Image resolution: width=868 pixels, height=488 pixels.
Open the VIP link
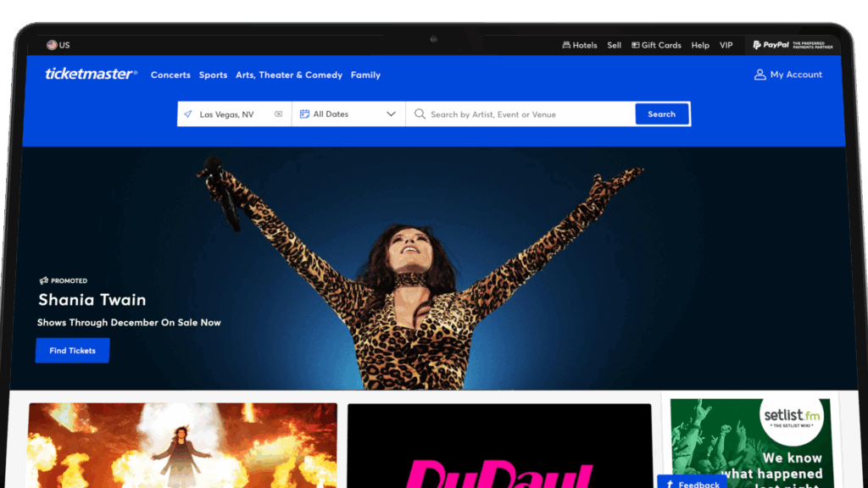tap(726, 46)
